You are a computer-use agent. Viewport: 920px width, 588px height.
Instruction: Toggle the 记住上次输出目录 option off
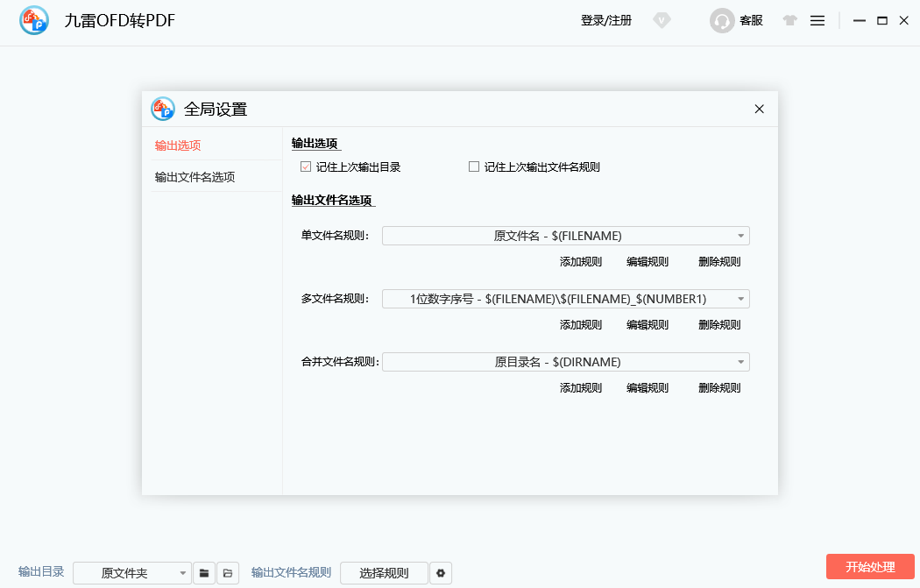tap(304, 166)
